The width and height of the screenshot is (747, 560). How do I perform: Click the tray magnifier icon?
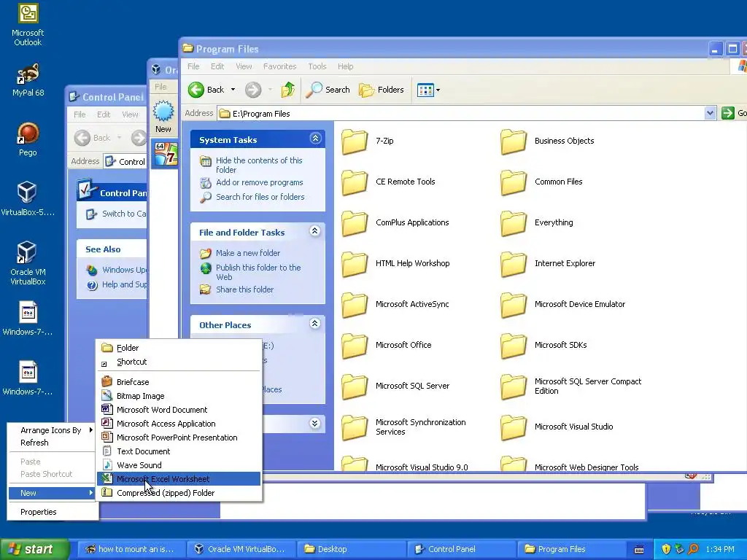693,549
